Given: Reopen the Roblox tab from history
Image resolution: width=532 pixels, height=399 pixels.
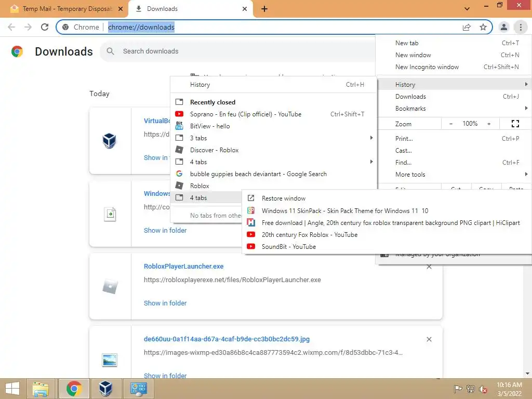Looking at the screenshot, I should (x=273, y=185).
